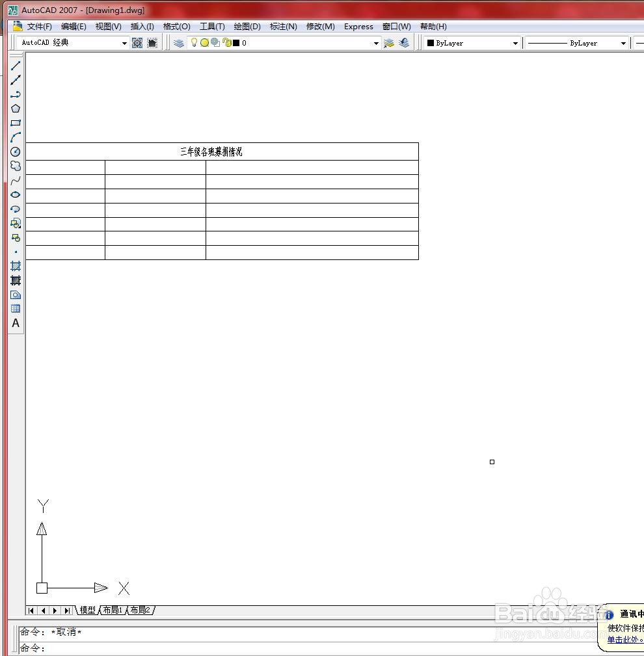Viewport: 644px width, 656px height.
Task: Open the 编辑(E) menu
Action: click(74, 27)
